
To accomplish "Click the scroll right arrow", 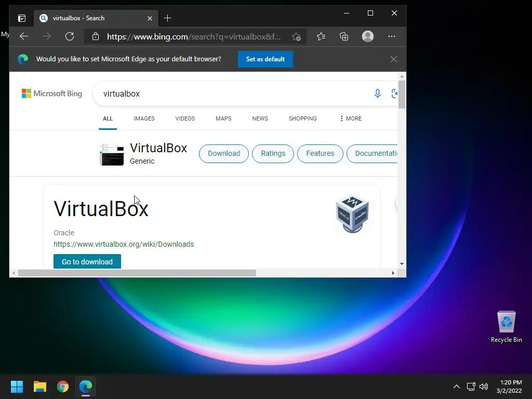I will coord(393,273).
